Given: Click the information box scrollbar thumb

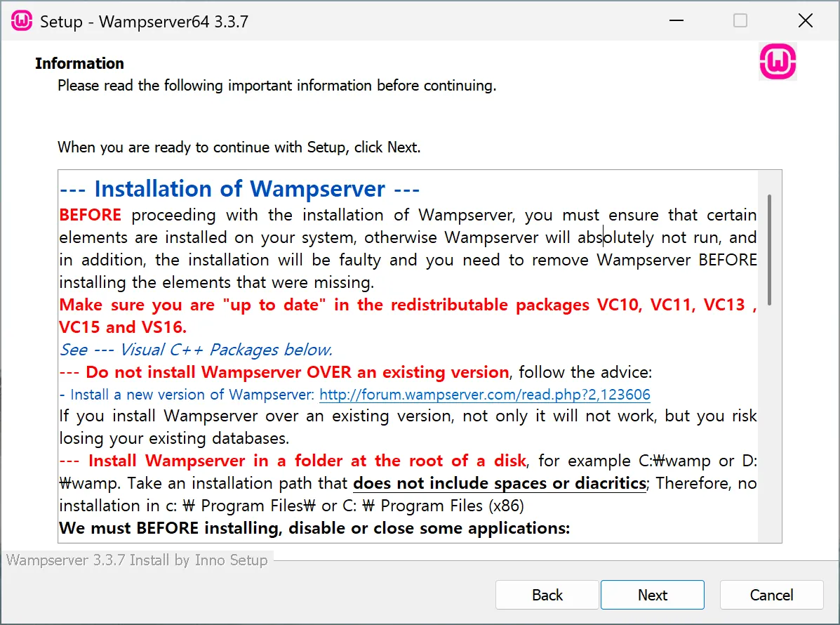Looking at the screenshot, I should click(x=770, y=249).
